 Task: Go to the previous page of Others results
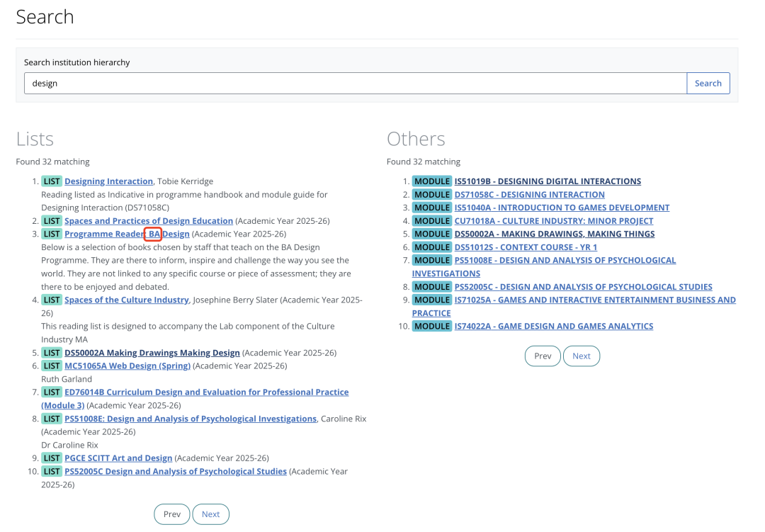click(543, 356)
